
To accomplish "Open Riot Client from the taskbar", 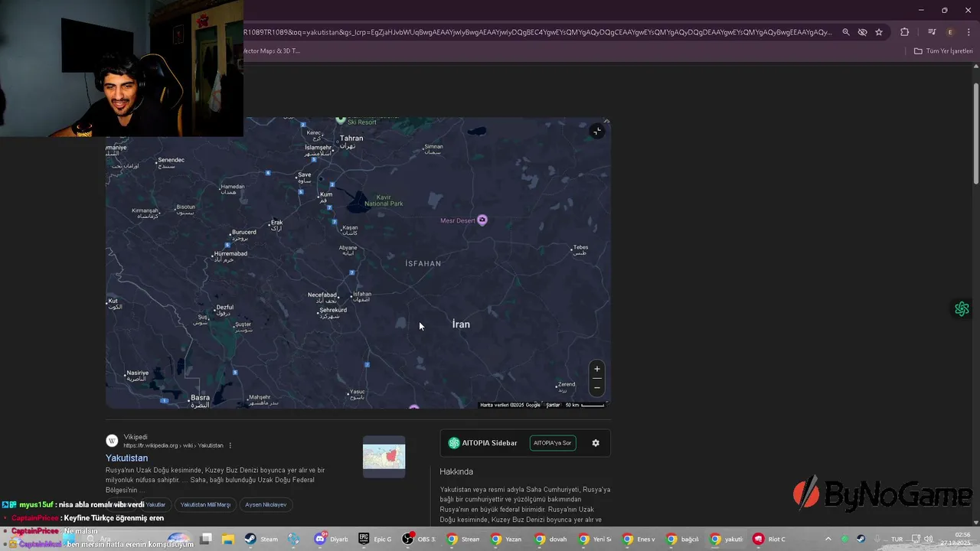I will 769,539.
